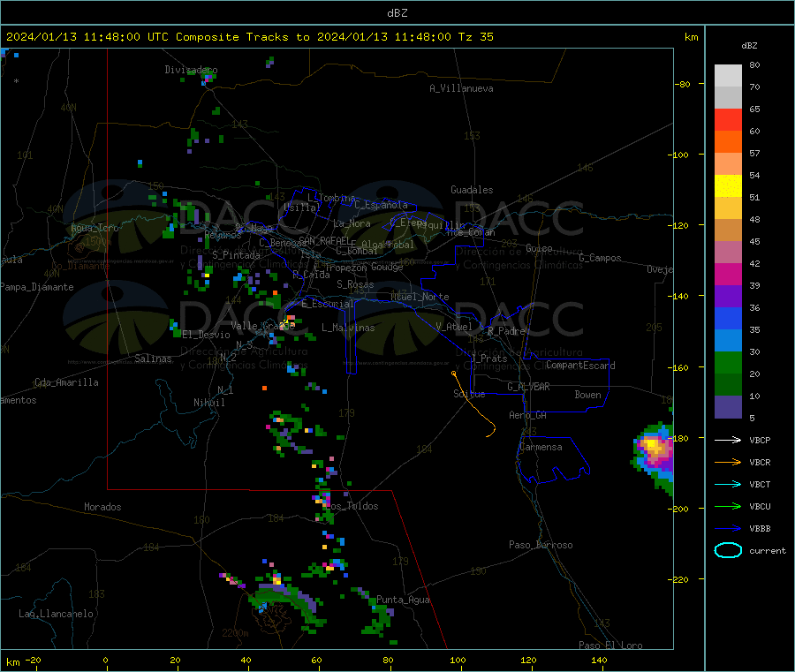Click the 100 km x-axis label

[458, 660]
